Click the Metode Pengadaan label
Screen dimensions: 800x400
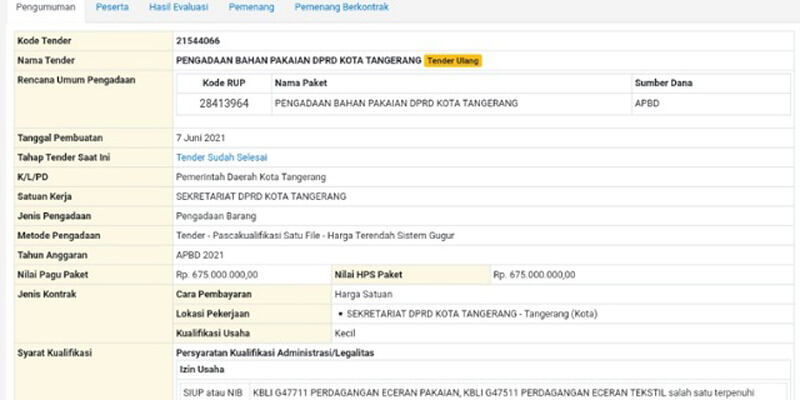pyautogui.click(x=59, y=236)
